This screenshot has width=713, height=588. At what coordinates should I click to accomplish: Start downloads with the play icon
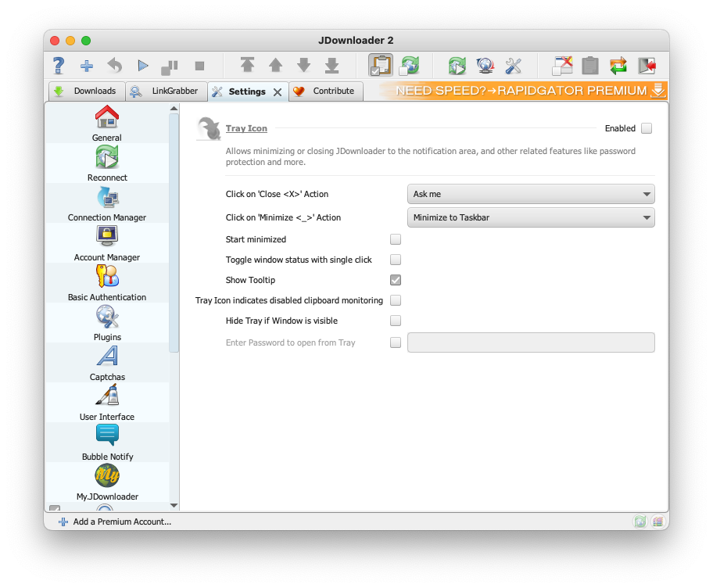[x=143, y=66]
